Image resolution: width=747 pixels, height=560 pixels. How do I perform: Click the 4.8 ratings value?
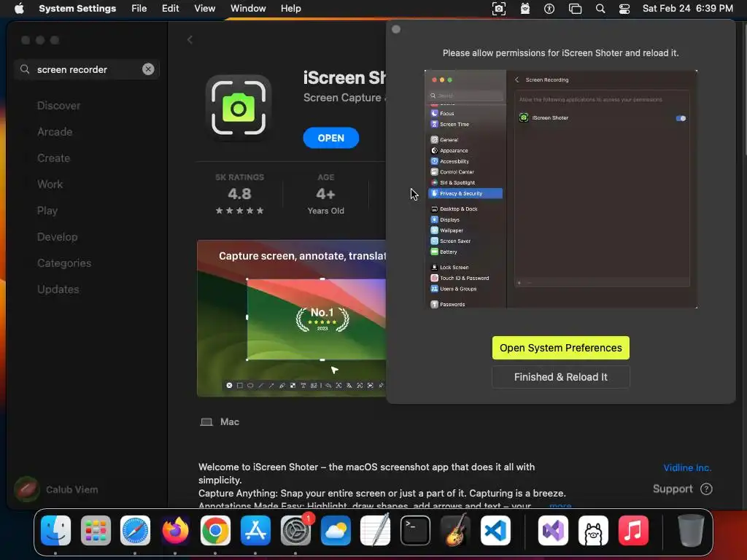point(239,194)
